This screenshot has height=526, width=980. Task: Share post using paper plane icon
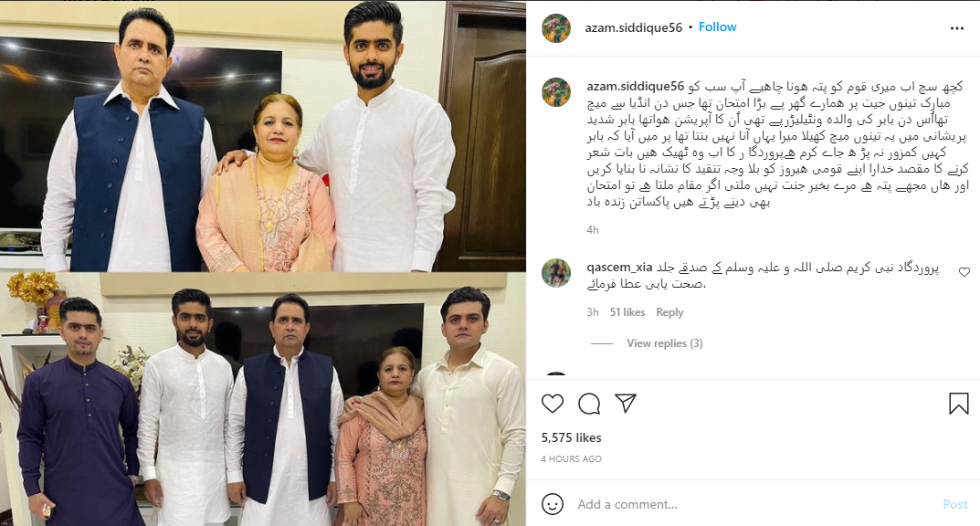click(x=626, y=404)
